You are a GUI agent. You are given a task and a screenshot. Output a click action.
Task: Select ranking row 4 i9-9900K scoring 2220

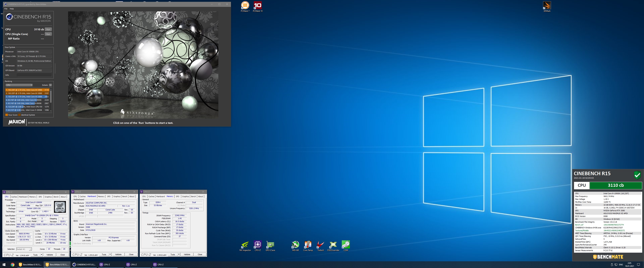click(27, 100)
